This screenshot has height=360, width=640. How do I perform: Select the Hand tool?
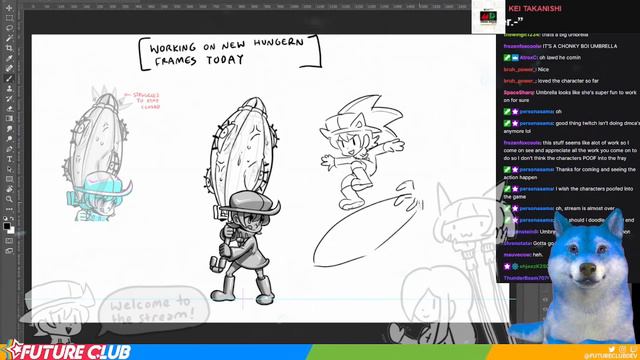click(x=9, y=189)
